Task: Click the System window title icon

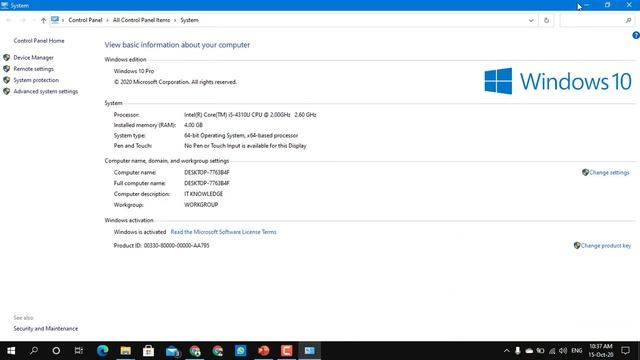Action: coord(5,5)
